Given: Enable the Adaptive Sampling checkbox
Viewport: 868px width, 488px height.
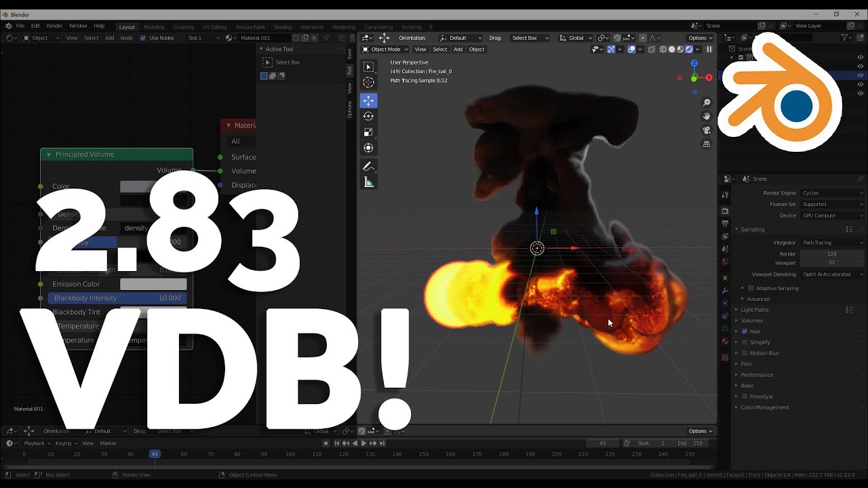Looking at the screenshot, I should click(x=751, y=288).
